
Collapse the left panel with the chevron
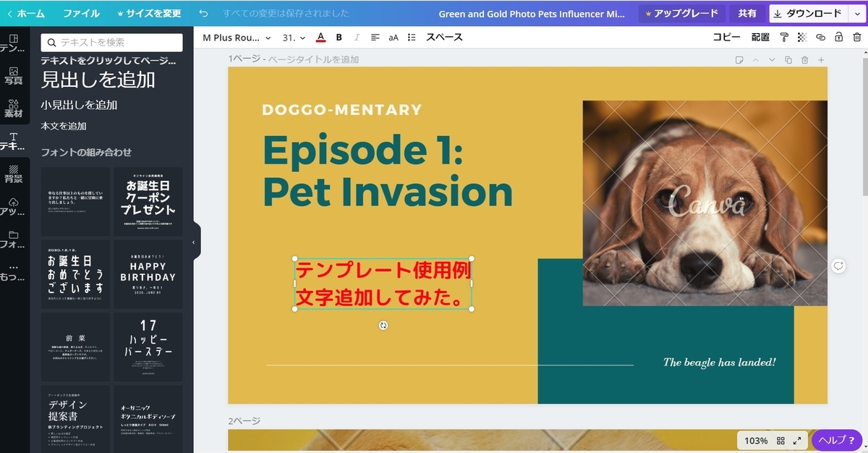pyautogui.click(x=194, y=242)
